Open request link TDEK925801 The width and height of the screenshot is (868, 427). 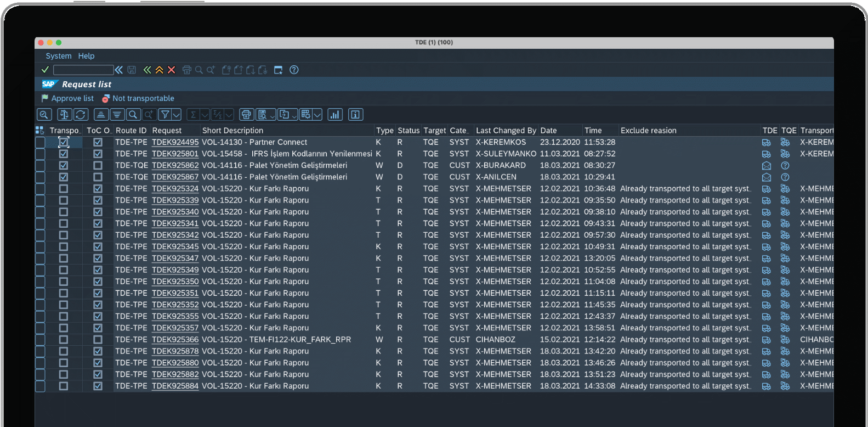(175, 154)
